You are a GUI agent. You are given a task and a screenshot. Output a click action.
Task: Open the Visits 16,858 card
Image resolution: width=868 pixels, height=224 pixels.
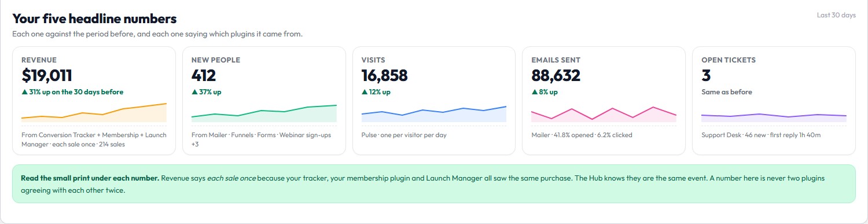[x=434, y=101]
